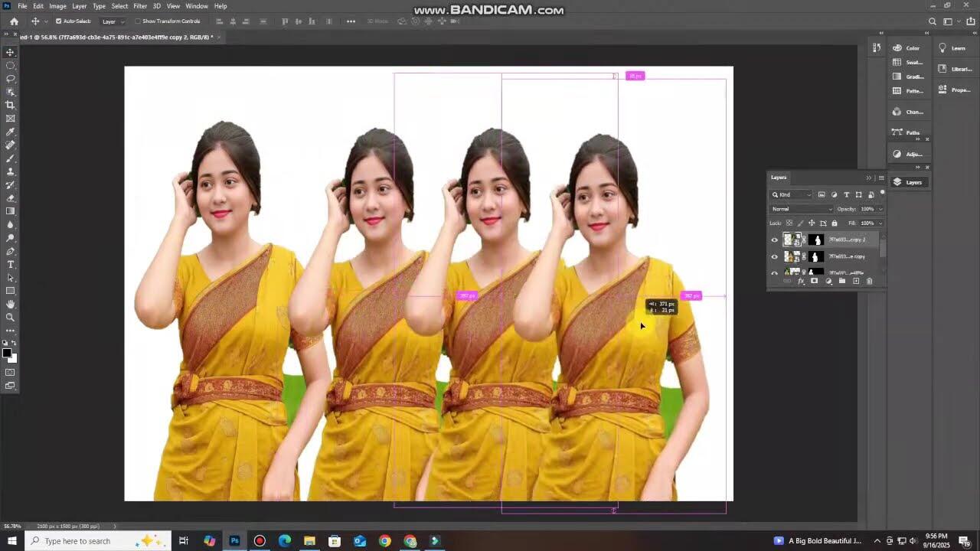This screenshot has height=551, width=980.
Task: Open the Filter menu
Action: [x=140, y=6]
